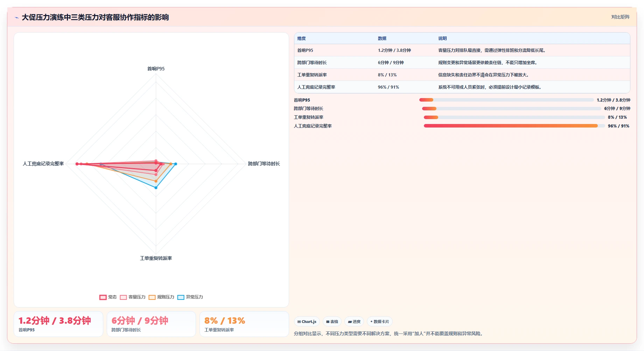Select the 首响P95 table row cell
The width and height of the screenshot is (644, 351).
[335, 50]
